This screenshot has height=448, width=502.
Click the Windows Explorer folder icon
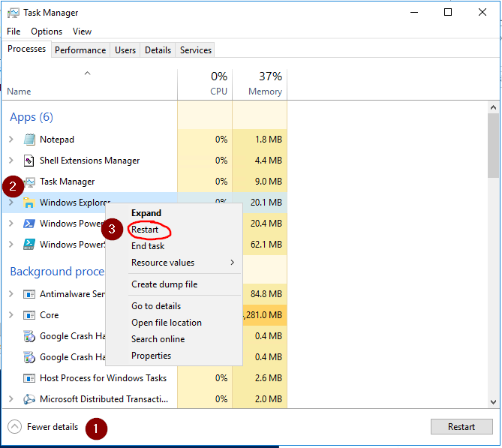(29, 203)
